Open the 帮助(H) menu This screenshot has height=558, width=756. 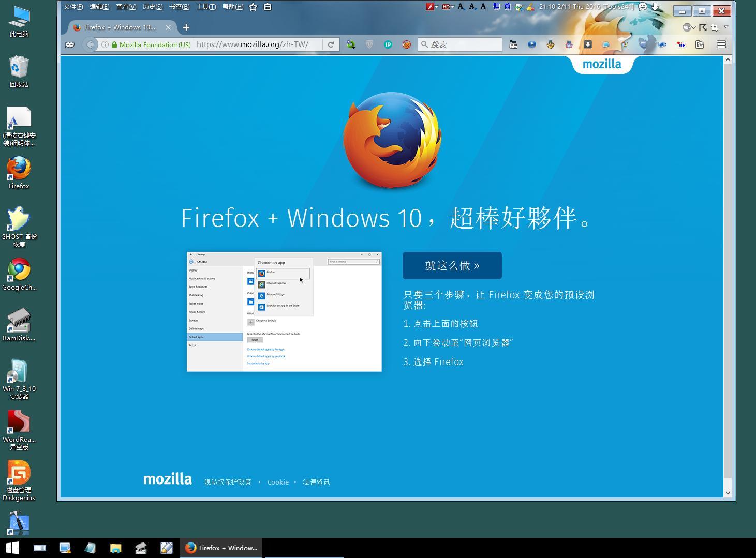coord(233,7)
